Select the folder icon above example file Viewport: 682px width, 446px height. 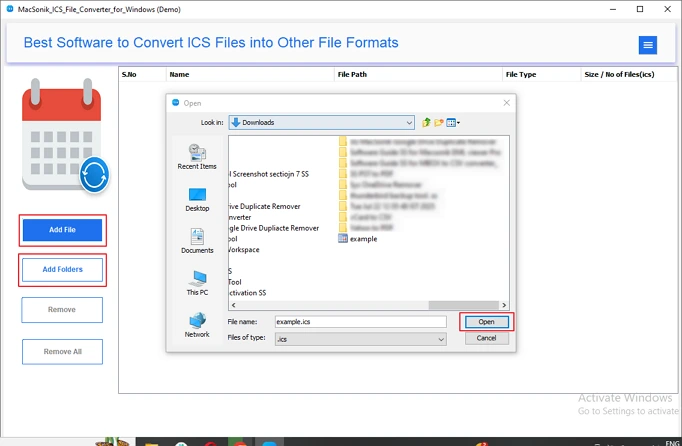tap(343, 228)
